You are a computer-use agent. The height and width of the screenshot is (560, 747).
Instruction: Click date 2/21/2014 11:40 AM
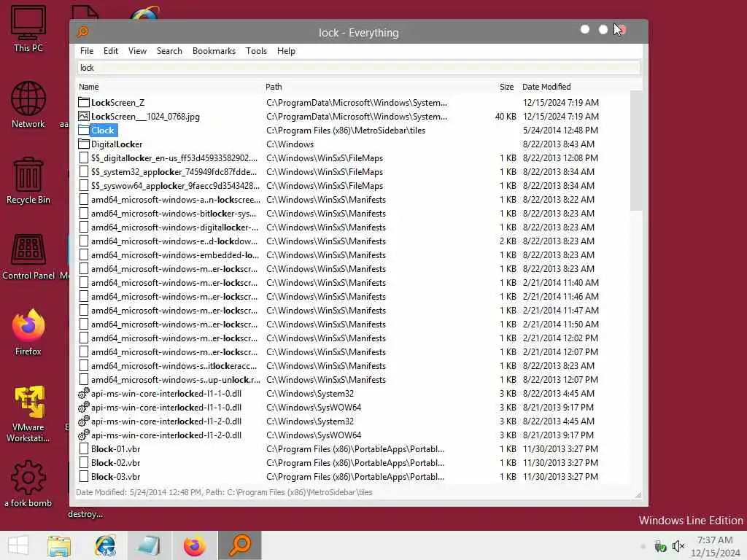(560, 282)
